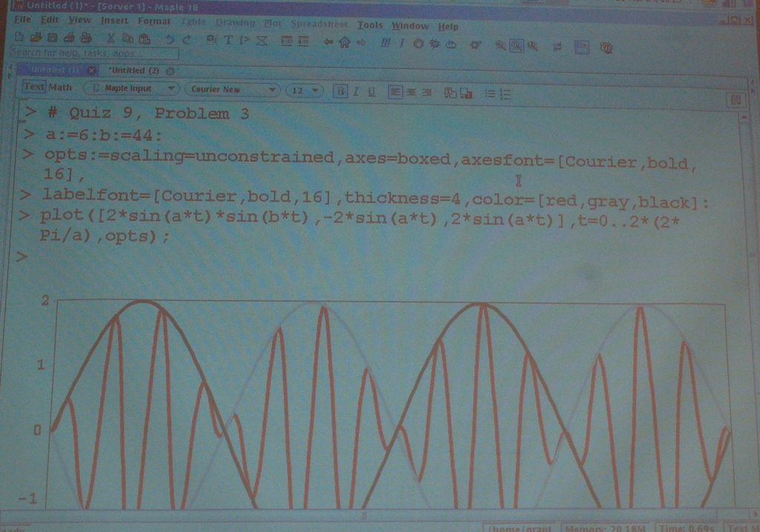This screenshot has width=760, height=532.
Task: Click the Save worksheet icon
Action: point(52,38)
